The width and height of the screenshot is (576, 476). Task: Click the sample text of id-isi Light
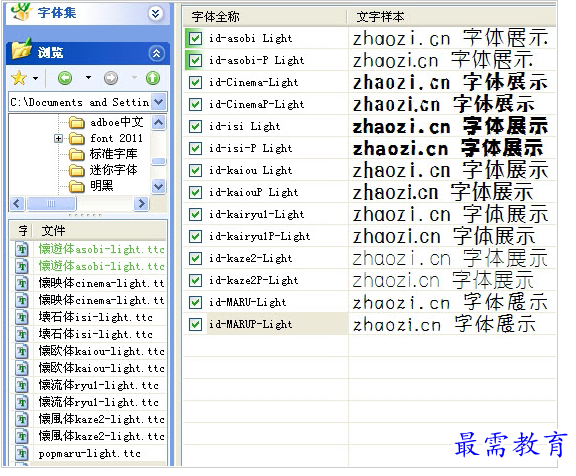pyautogui.click(x=450, y=126)
